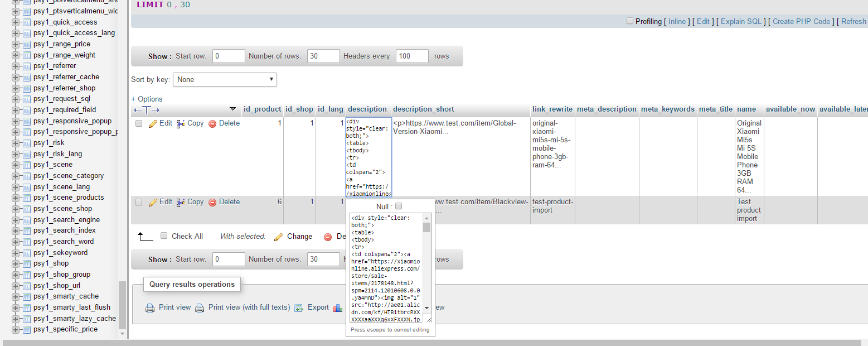Screen dimensions: 868x346
Task: Click the Test product import name cell
Action: [749, 210]
